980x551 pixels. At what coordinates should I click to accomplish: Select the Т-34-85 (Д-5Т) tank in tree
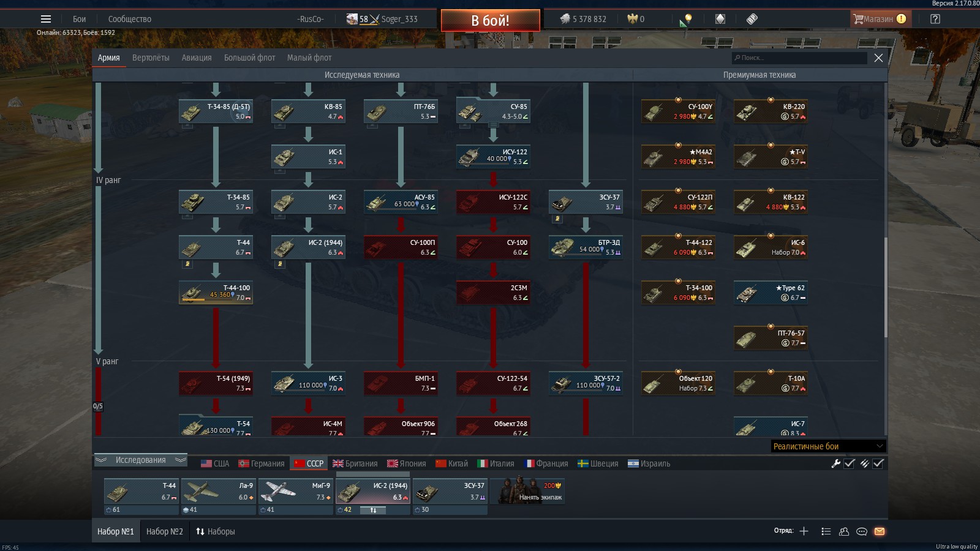coord(216,111)
